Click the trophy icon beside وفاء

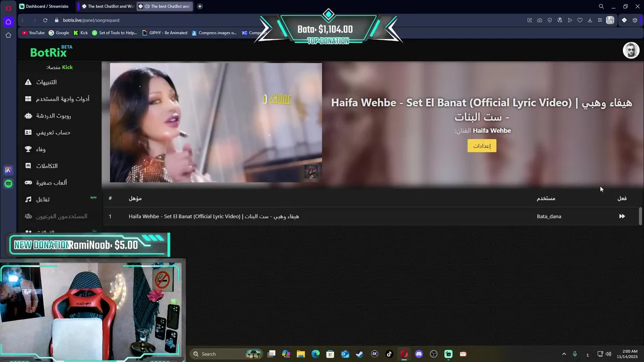28,149
